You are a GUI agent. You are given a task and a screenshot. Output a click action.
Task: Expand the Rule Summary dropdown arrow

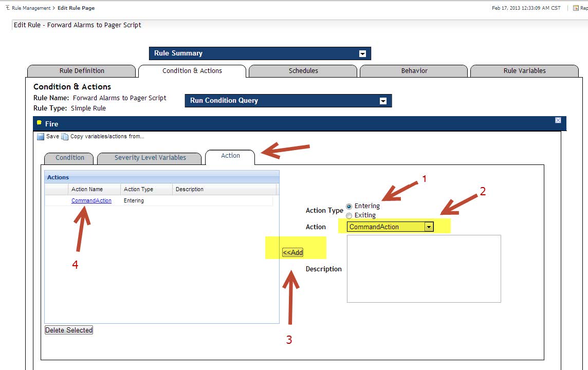[x=362, y=54]
